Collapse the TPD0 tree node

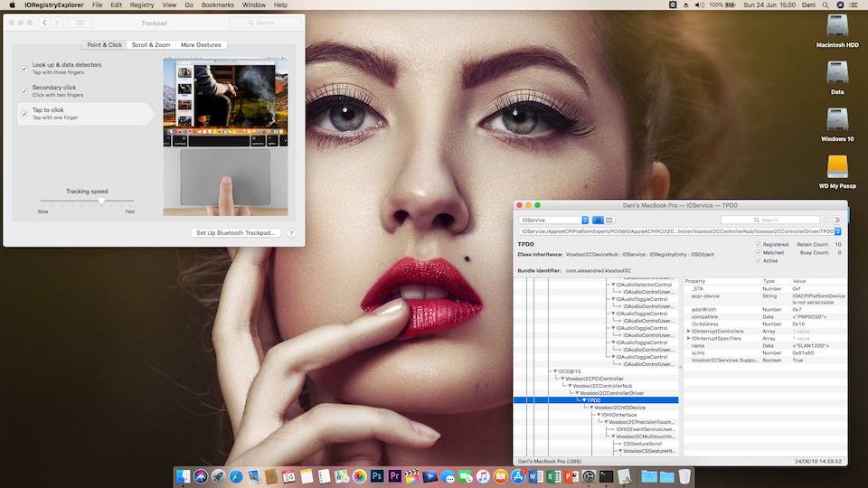click(x=584, y=400)
